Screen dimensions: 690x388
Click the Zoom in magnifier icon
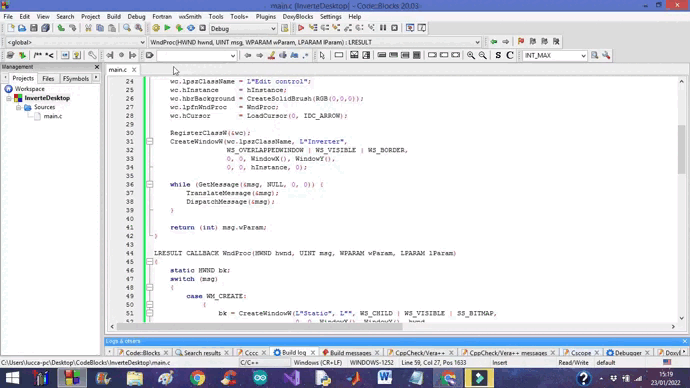tap(471, 55)
